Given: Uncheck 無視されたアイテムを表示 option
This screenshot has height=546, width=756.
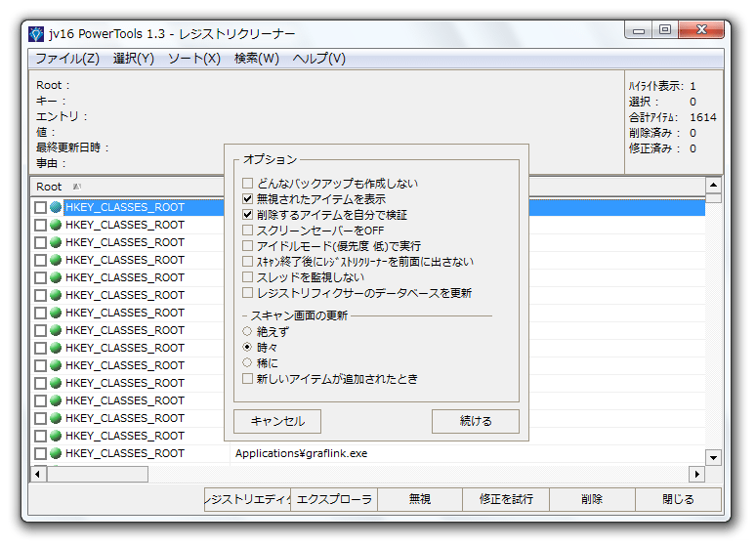Looking at the screenshot, I should 247,198.
